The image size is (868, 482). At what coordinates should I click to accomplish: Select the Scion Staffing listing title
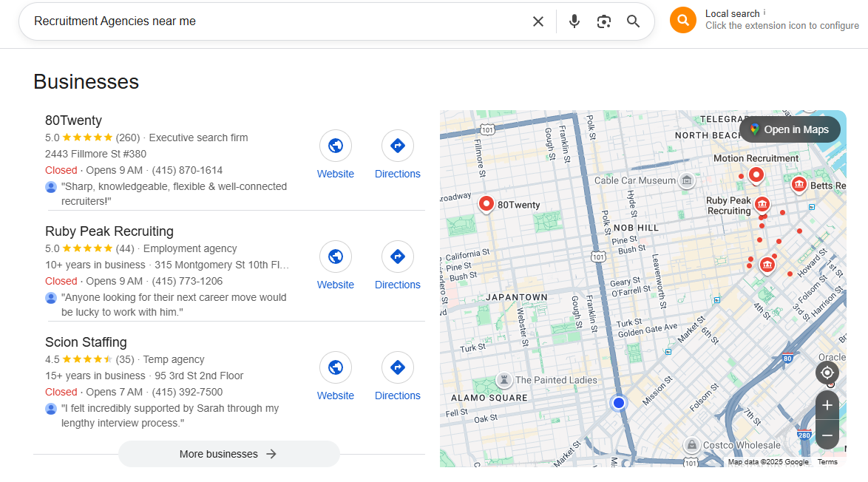point(86,342)
